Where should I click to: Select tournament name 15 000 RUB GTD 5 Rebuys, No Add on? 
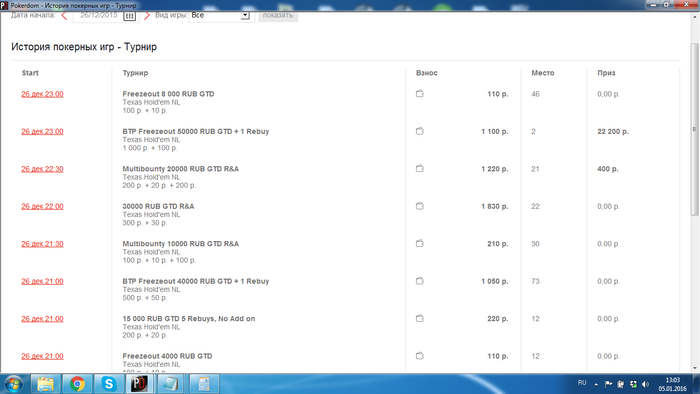tap(189, 319)
